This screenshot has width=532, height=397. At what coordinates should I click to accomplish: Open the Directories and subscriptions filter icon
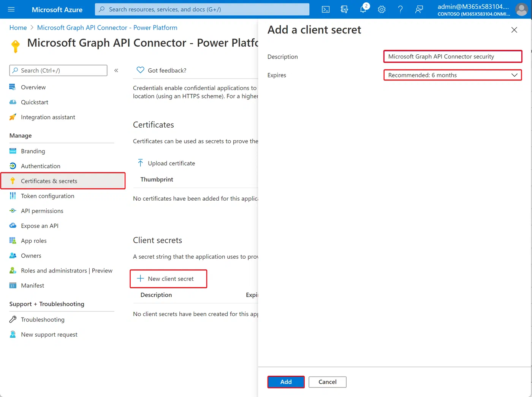tap(344, 9)
